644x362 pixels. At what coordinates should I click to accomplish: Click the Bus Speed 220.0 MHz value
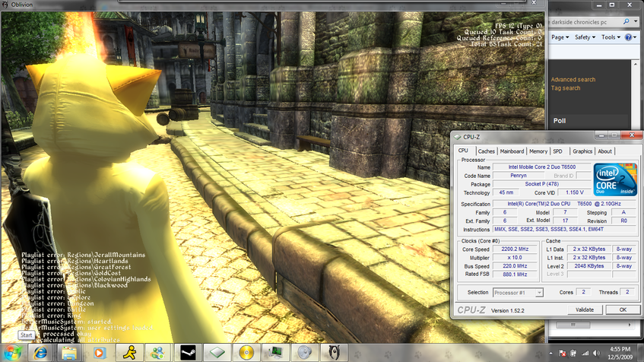[515, 266]
